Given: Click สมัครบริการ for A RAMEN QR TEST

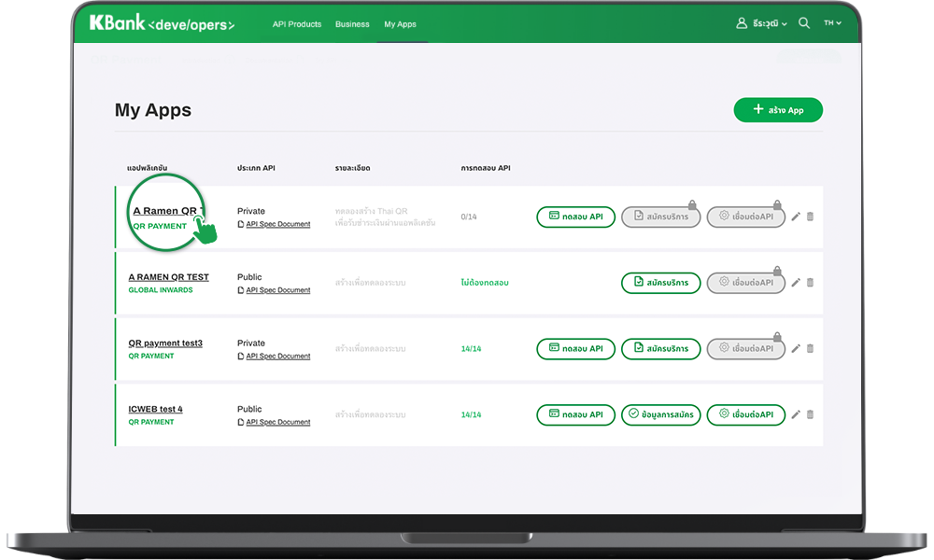Looking at the screenshot, I should coord(661,283).
